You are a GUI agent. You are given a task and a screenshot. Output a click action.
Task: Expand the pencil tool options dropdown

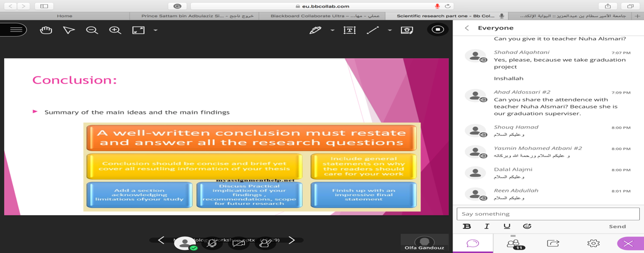pyautogui.click(x=332, y=30)
